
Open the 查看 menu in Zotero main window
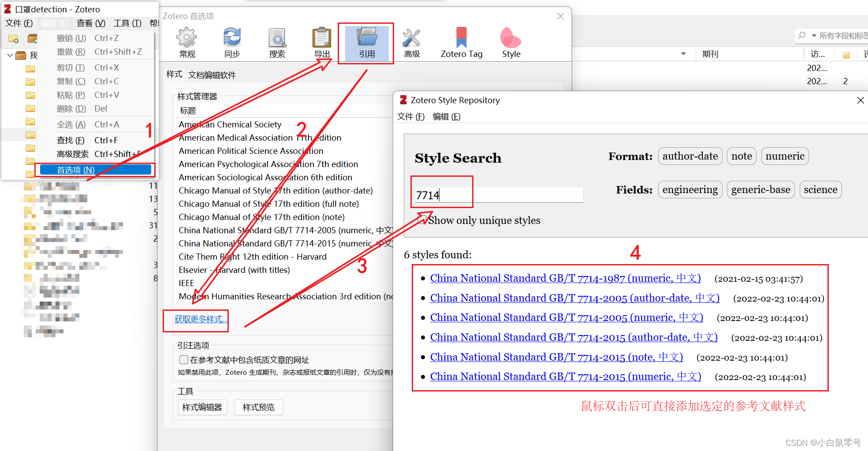tap(91, 23)
